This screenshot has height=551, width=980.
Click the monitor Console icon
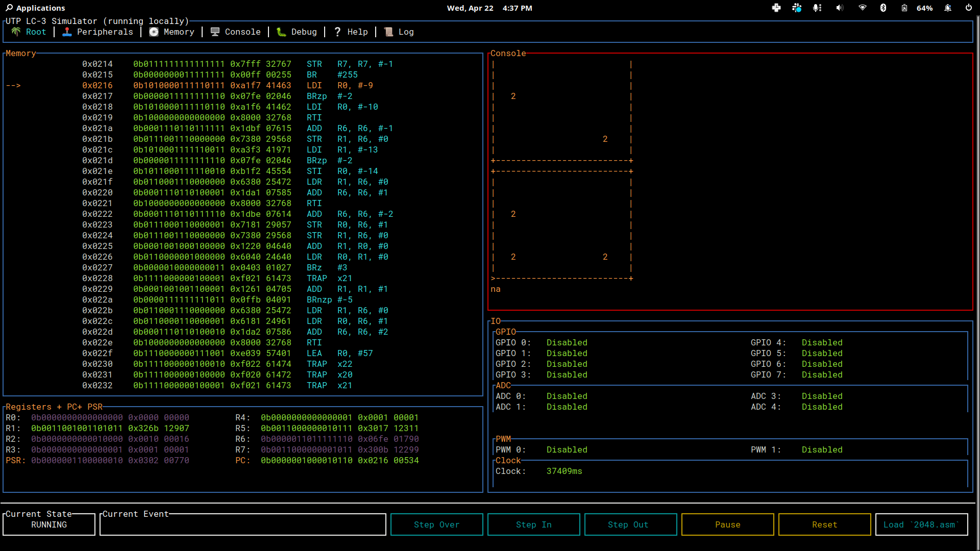(215, 32)
